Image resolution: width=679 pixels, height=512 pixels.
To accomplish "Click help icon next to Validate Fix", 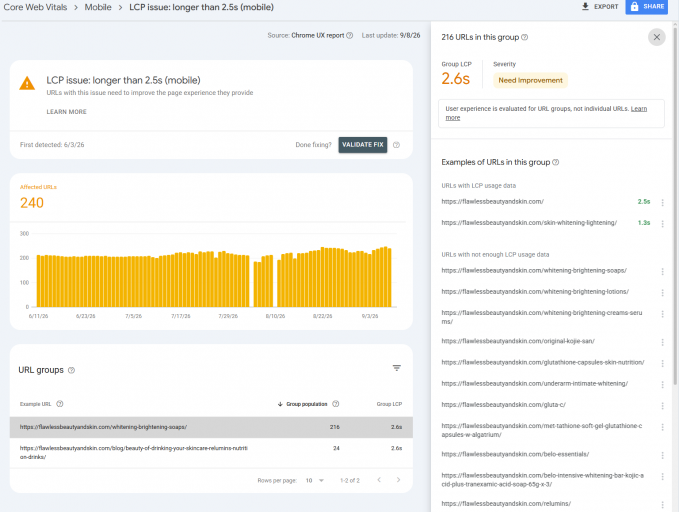I will (x=396, y=145).
